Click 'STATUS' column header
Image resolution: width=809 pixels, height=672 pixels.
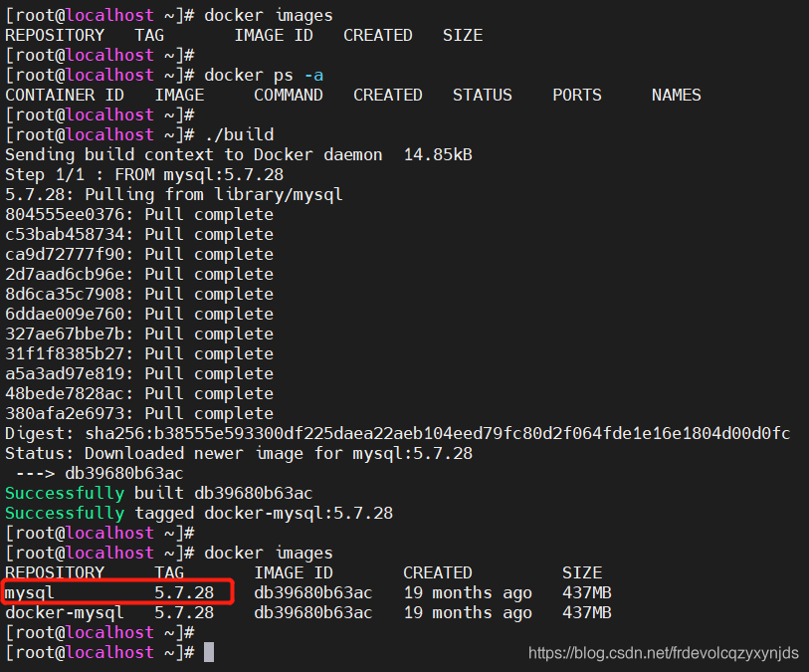(483, 96)
